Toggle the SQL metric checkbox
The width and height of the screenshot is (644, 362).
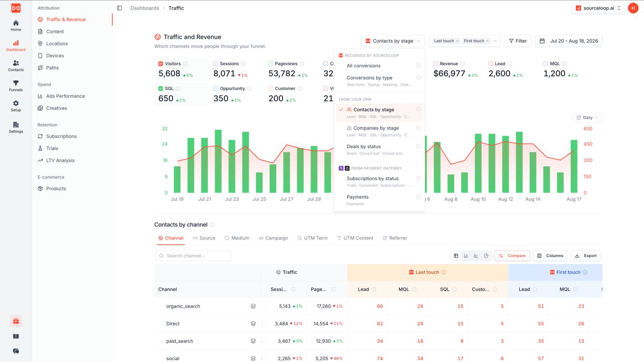161,88
